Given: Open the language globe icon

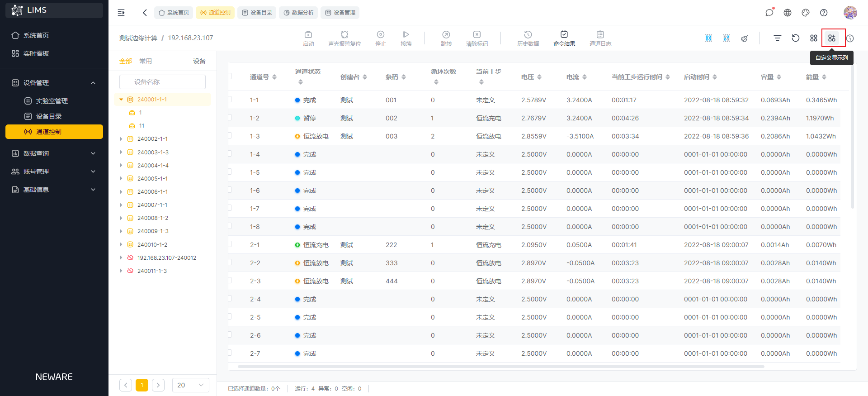Looking at the screenshot, I should pos(788,13).
